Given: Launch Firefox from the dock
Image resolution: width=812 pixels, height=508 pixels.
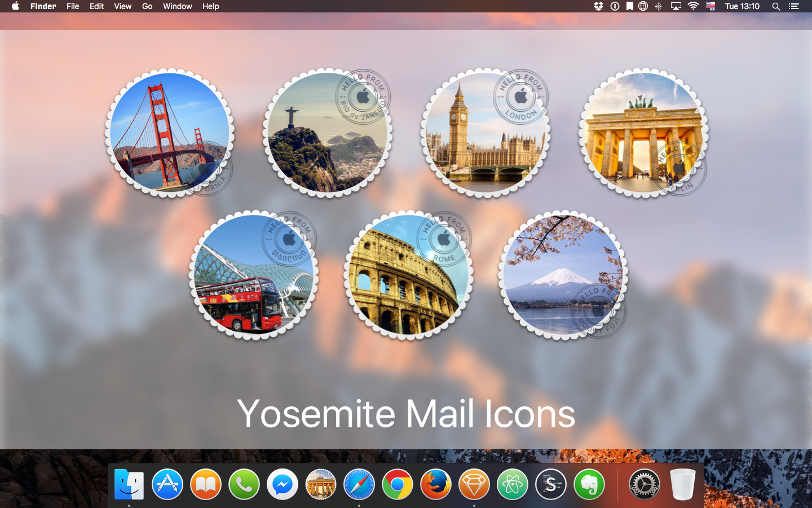Looking at the screenshot, I should pos(436,484).
